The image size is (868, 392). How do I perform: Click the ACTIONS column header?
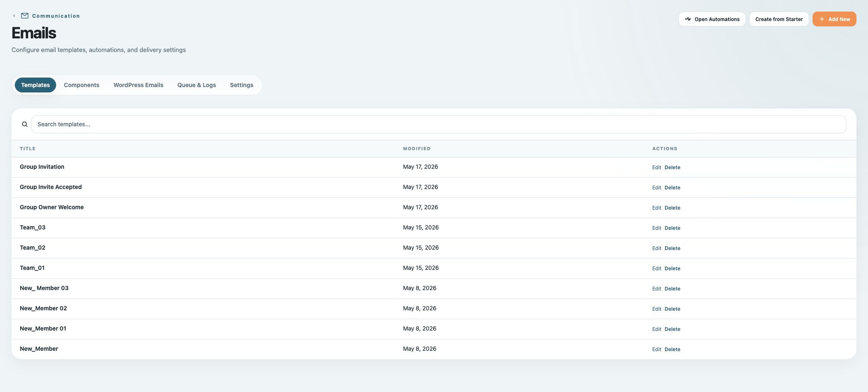[x=664, y=149]
